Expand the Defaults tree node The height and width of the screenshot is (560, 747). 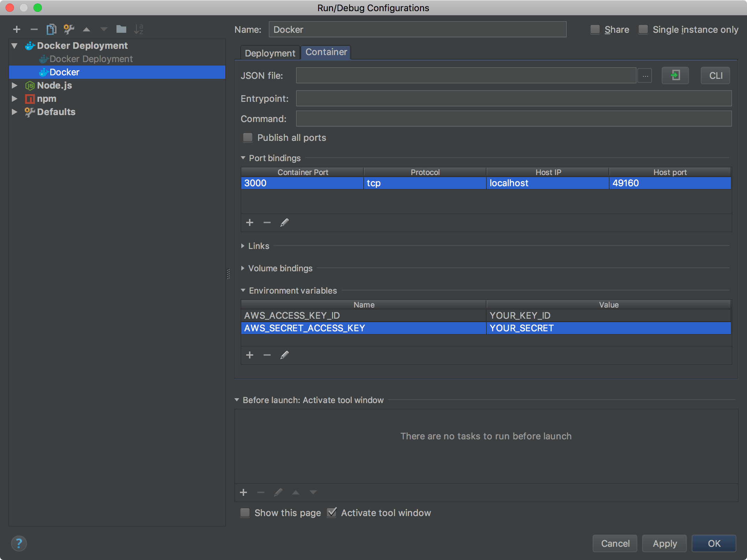(x=14, y=112)
